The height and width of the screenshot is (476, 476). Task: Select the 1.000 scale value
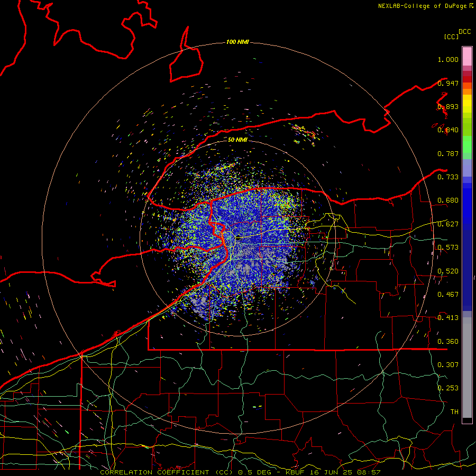(448, 59)
